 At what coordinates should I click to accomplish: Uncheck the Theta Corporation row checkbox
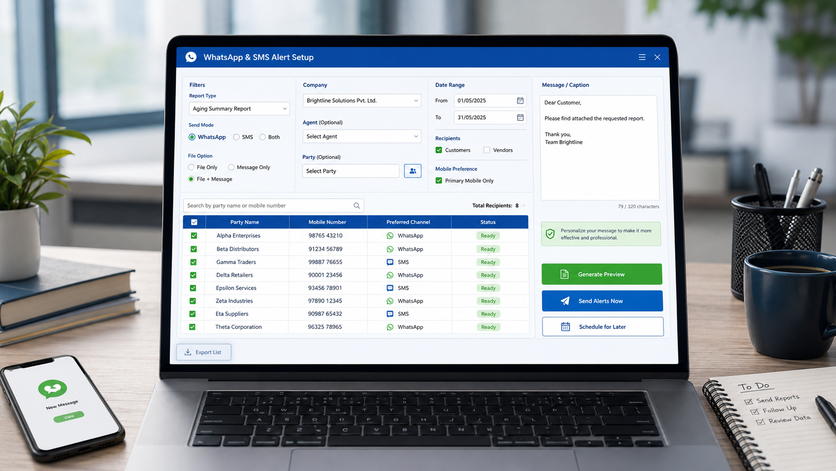(192, 327)
